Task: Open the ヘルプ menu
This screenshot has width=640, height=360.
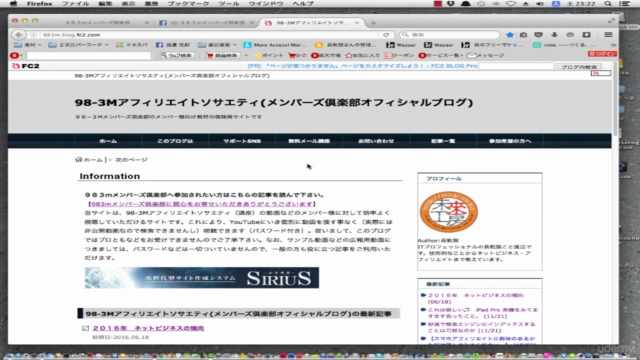Action: 303,4
